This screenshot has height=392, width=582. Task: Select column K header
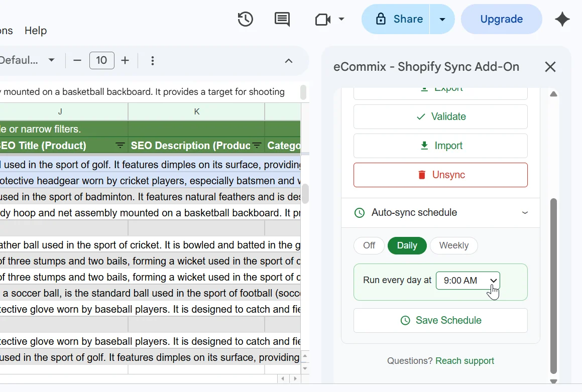pos(197,111)
